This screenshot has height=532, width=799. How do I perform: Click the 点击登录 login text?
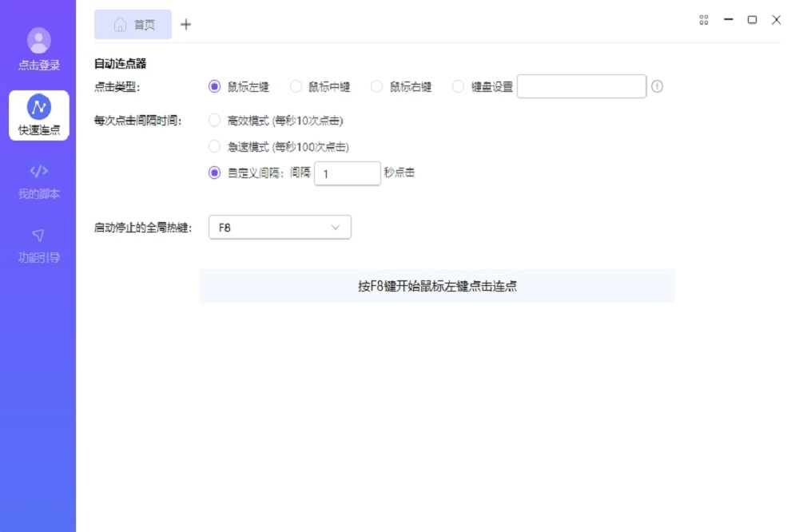38,66
